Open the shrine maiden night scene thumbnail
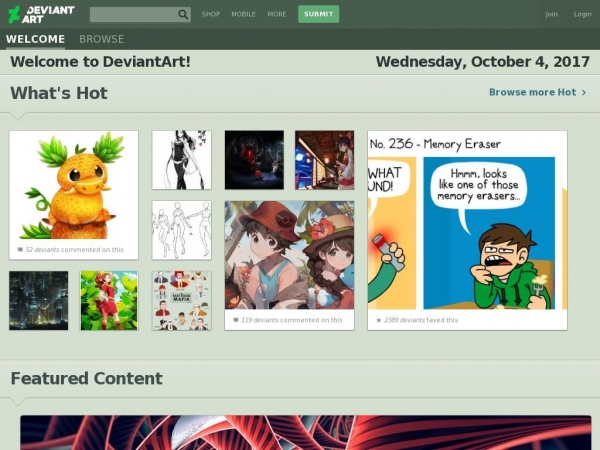This screenshot has height=450, width=600. pos(324,160)
